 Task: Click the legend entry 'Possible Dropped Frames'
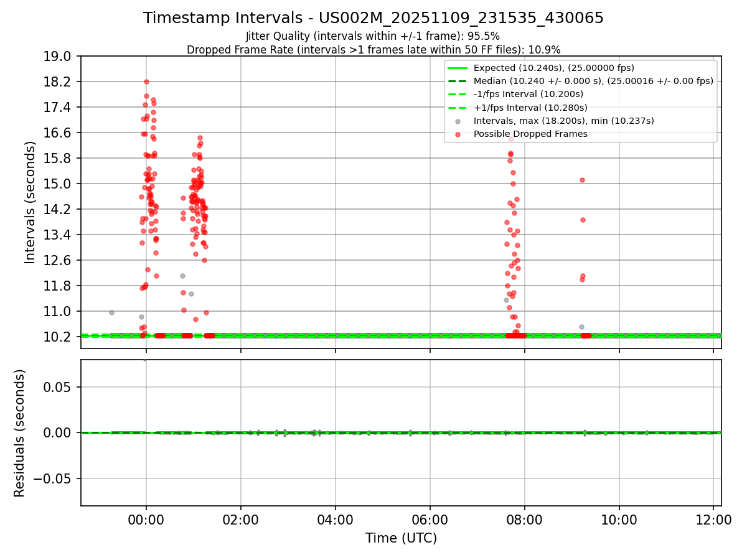pos(530,134)
